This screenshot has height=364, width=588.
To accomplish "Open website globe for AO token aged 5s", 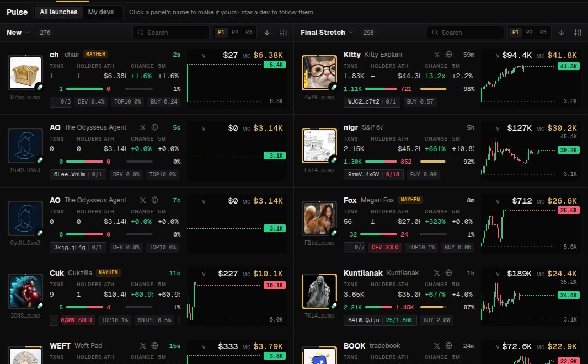I will [154, 127].
